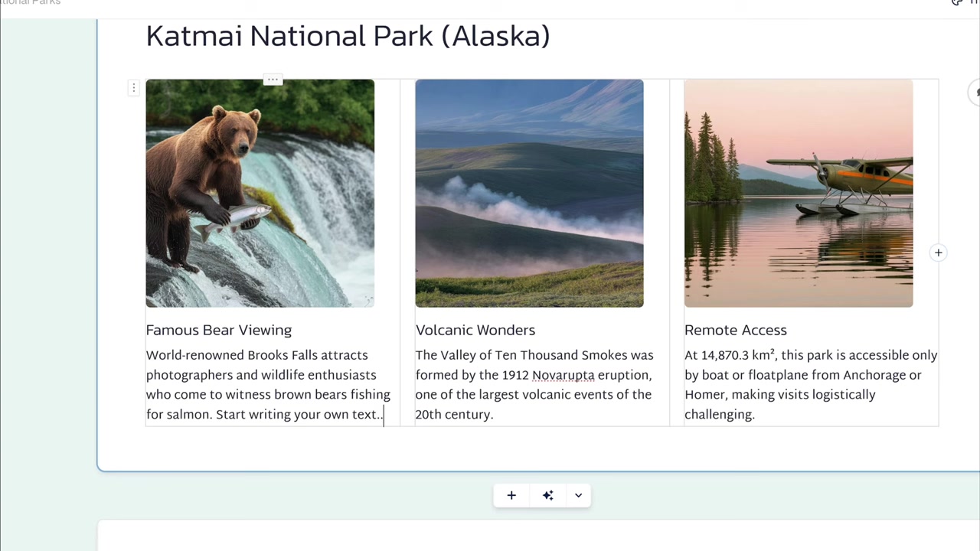Add a new column with the plus icon right of the floatplane image
Screen dimensions: 980x551
pos(938,253)
